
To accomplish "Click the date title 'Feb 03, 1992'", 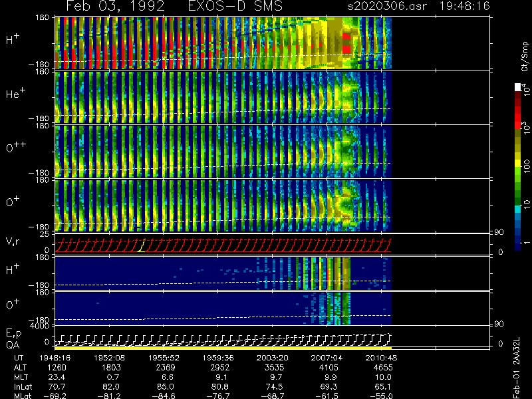I will [x=115, y=6].
